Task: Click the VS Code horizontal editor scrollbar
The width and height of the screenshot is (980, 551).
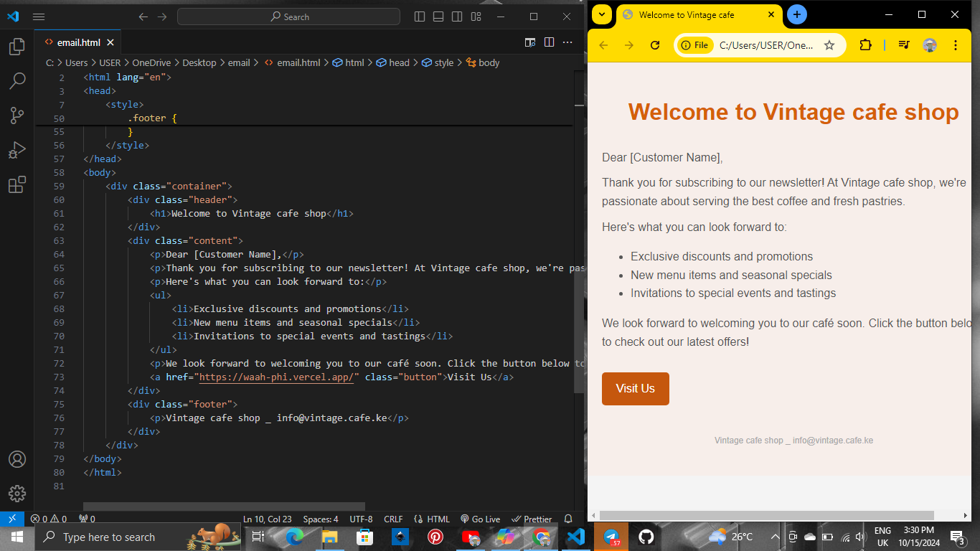Action: (224, 507)
